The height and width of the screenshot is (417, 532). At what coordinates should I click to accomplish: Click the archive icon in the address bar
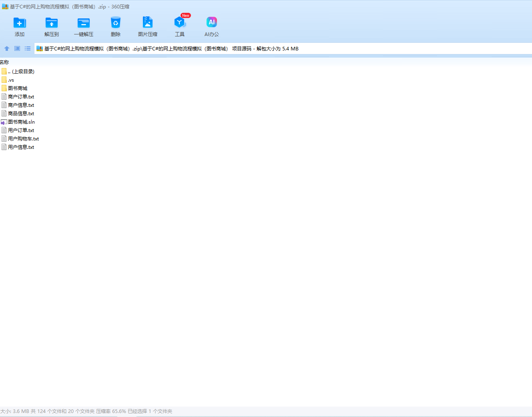point(40,48)
